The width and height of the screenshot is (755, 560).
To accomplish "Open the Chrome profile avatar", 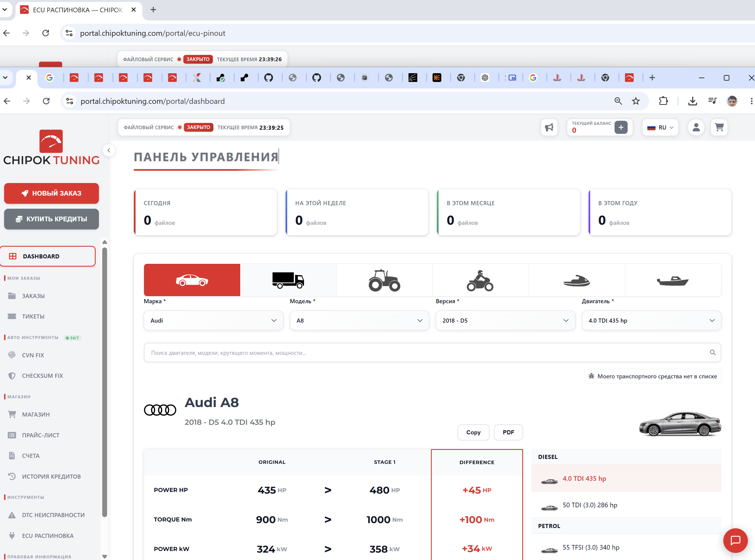I will pyautogui.click(x=732, y=101).
